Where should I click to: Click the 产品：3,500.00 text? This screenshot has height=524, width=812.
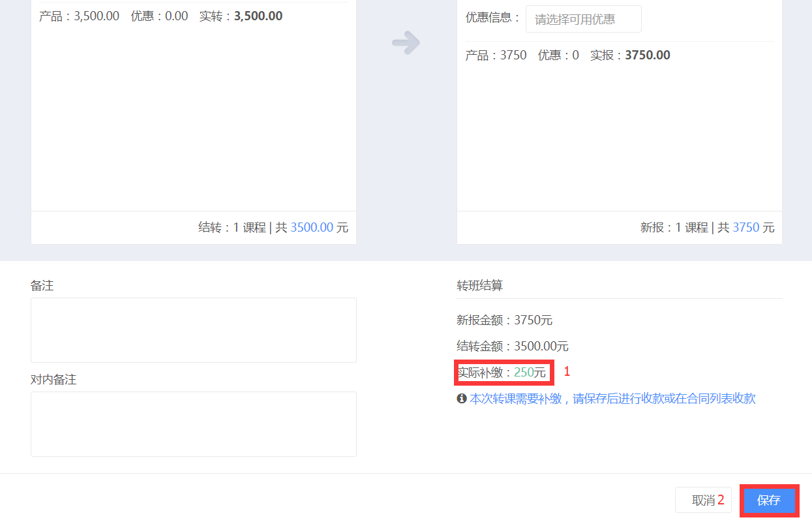click(79, 16)
